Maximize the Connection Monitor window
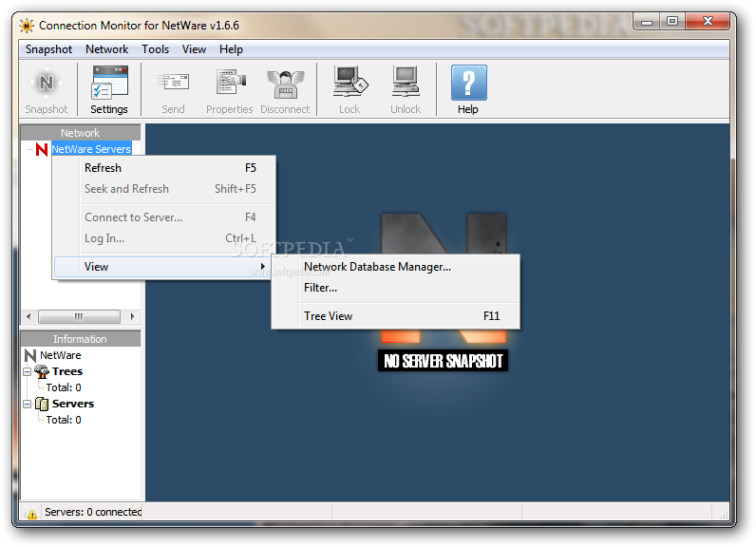Viewport: 756px width, 547px height. click(672, 22)
